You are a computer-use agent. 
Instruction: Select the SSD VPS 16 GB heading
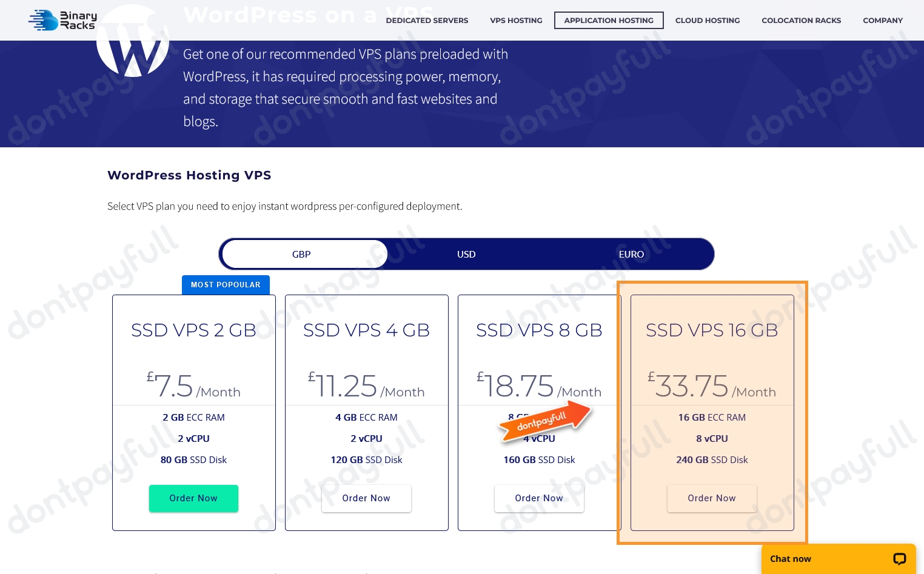pyautogui.click(x=712, y=330)
